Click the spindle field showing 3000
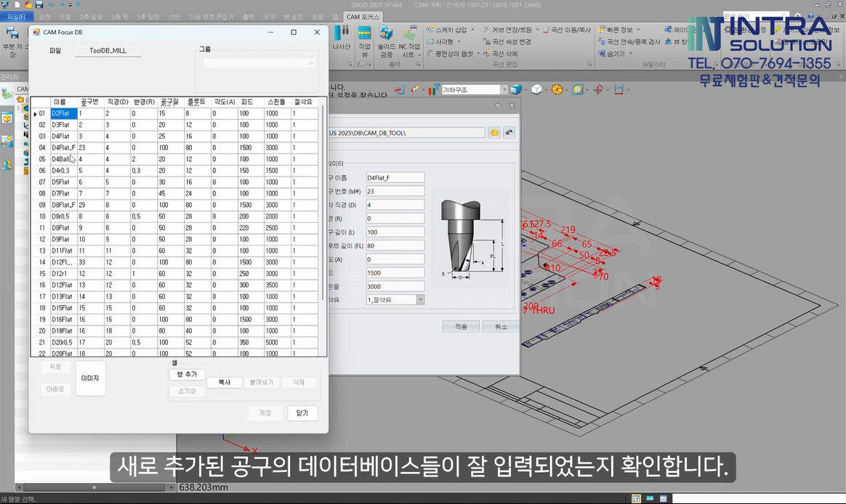The image size is (846, 504). (395, 286)
